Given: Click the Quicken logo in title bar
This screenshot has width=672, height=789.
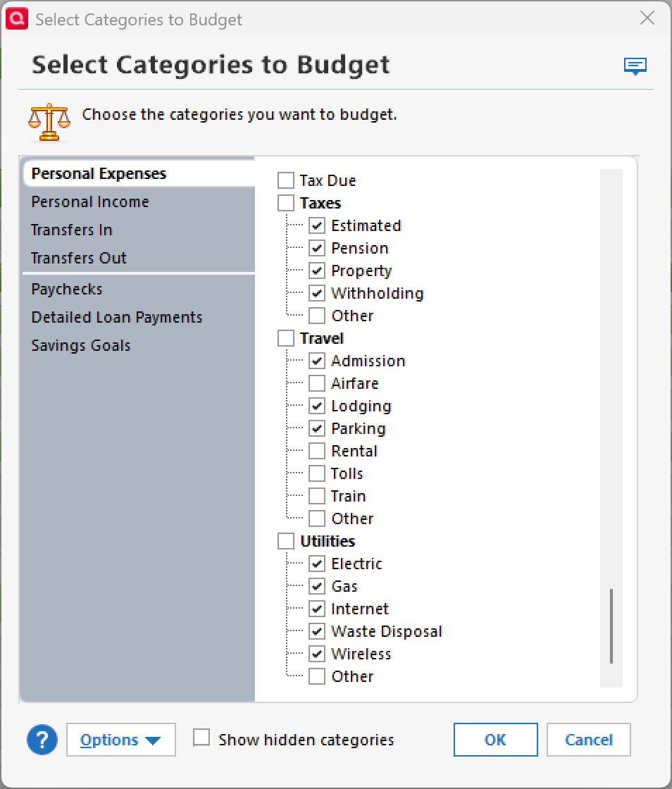Looking at the screenshot, I should coord(16,19).
